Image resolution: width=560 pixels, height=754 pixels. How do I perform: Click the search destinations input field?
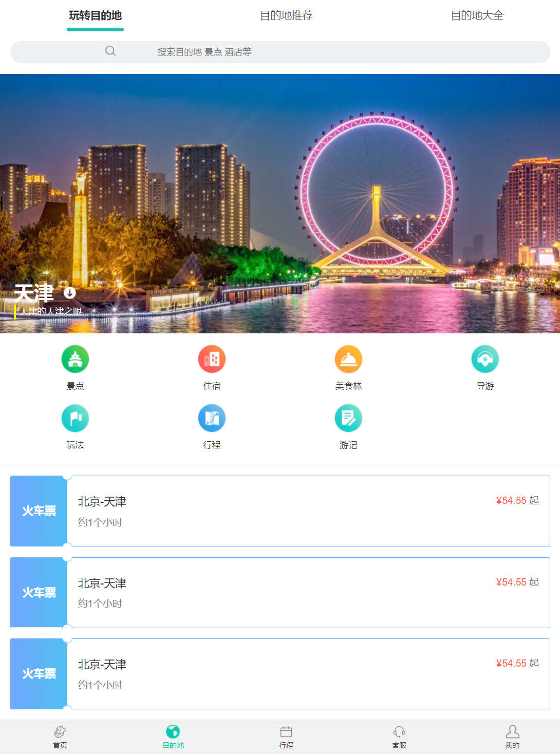(280, 52)
